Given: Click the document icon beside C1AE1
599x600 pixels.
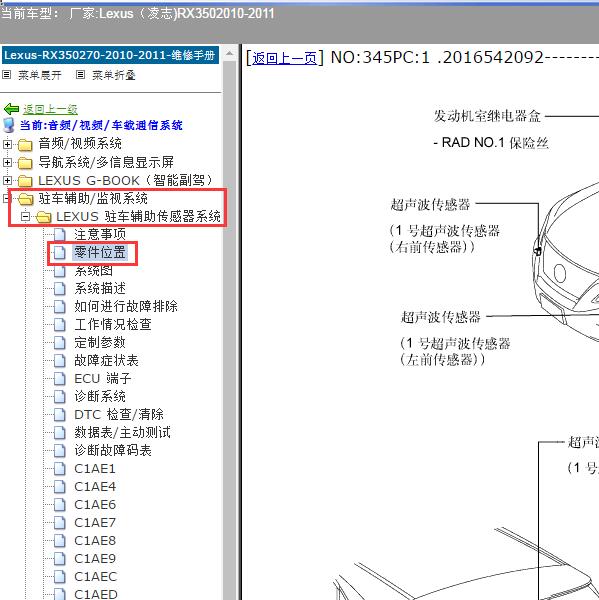Looking at the screenshot, I should (x=60, y=468).
